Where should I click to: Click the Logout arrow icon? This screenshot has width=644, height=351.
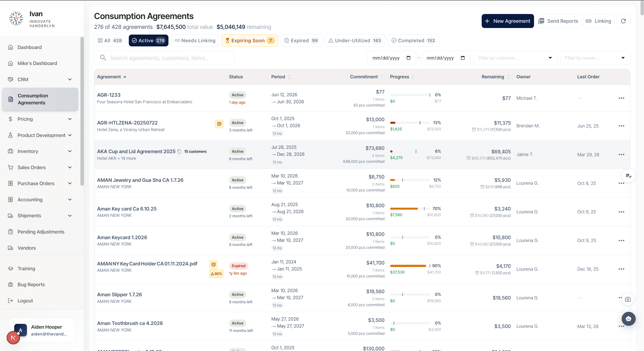pyautogui.click(x=11, y=300)
